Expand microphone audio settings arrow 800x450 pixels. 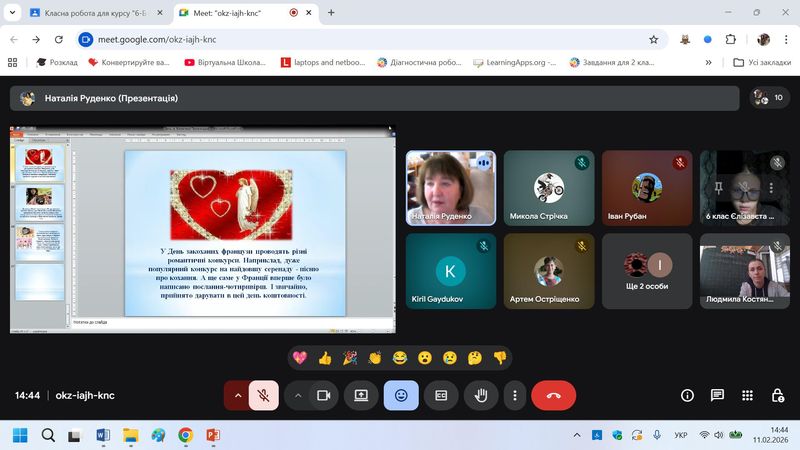[237, 395]
